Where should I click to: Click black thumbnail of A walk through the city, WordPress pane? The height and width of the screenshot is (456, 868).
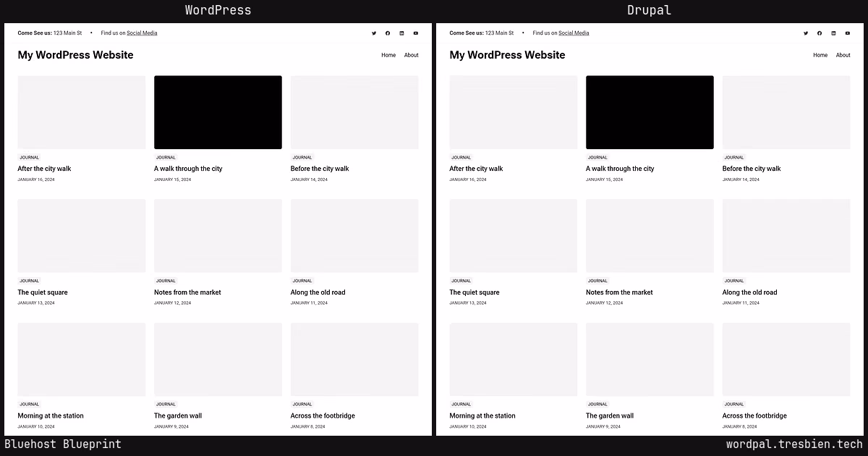[x=218, y=112]
